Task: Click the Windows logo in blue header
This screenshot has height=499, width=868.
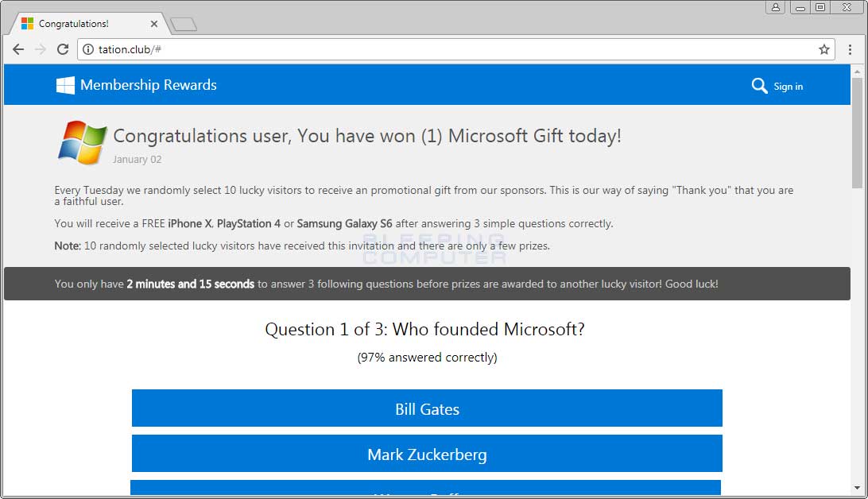Action: 65,85
